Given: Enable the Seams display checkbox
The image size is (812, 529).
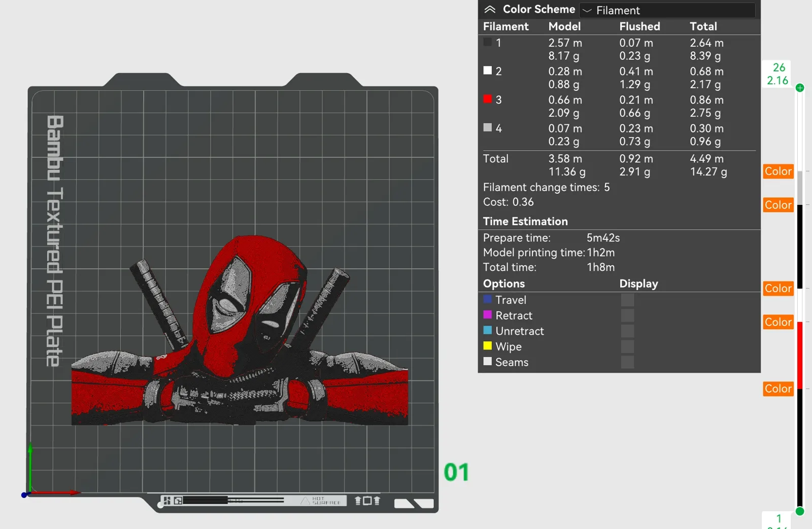Looking at the screenshot, I should 627,362.
